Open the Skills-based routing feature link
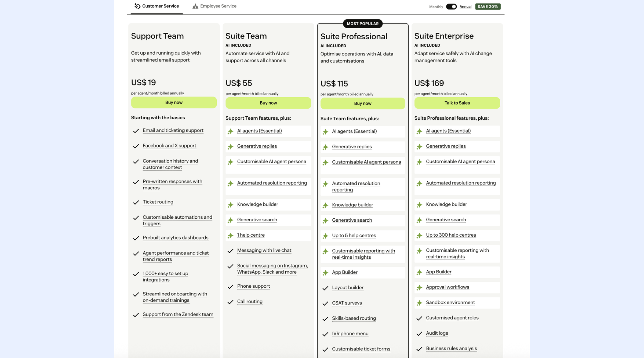This screenshot has height=358, width=644. point(354,318)
